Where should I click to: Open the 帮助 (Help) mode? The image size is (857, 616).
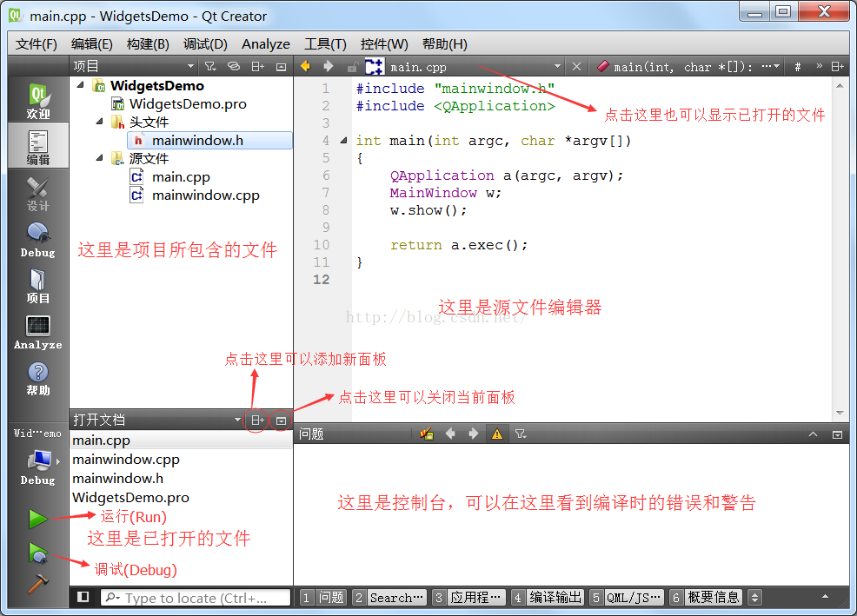[37, 379]
